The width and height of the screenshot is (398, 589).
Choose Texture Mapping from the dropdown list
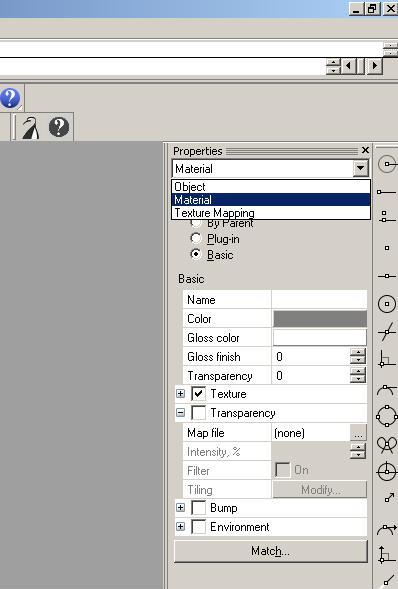271,213
